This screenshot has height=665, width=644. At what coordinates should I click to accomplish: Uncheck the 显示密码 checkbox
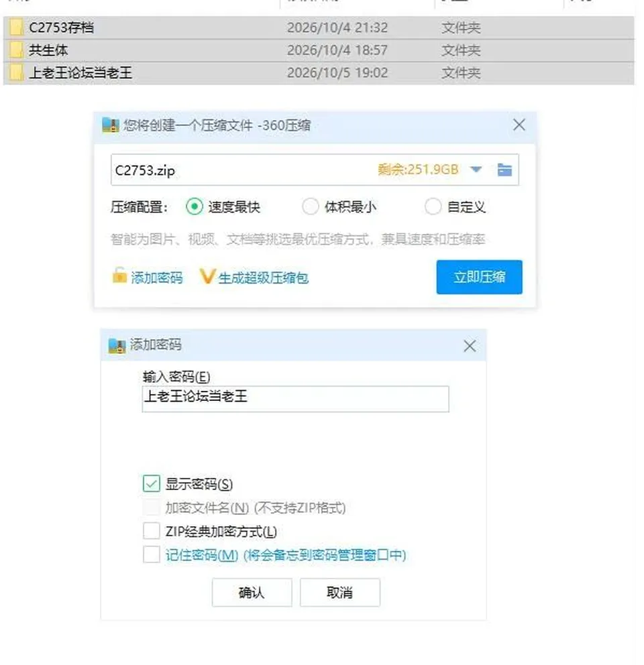[x=152, y=483]
